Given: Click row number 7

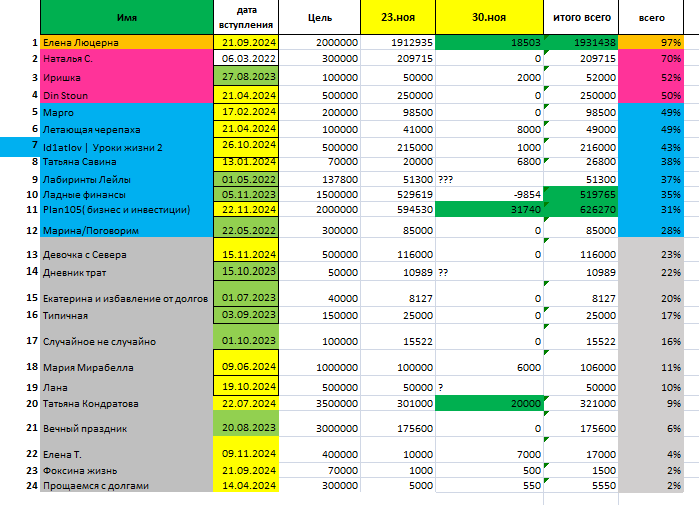Looking at the screenshot, I should click(35, 145).
